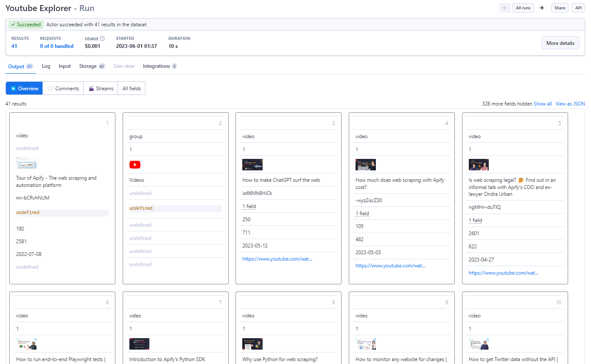Open the Integrations tab

[x=160, y=66]
